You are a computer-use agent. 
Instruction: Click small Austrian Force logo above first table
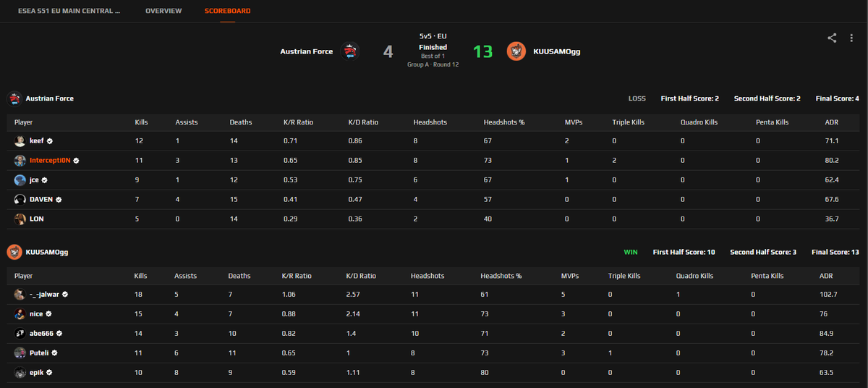14,98
